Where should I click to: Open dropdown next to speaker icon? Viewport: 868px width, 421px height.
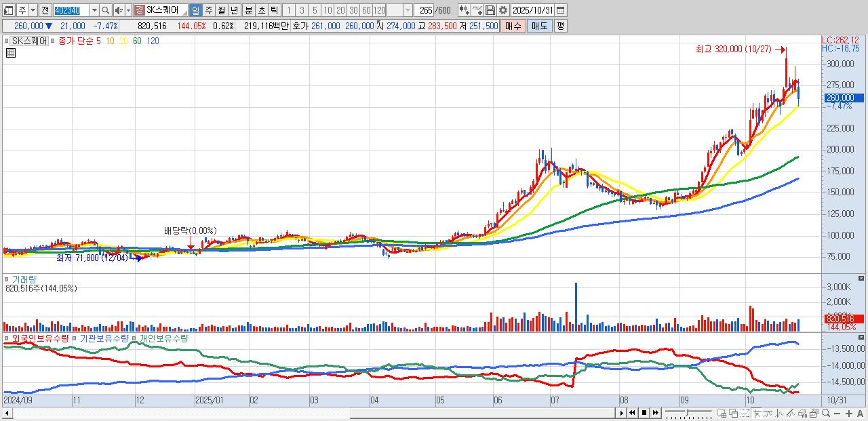coord(128,10)
